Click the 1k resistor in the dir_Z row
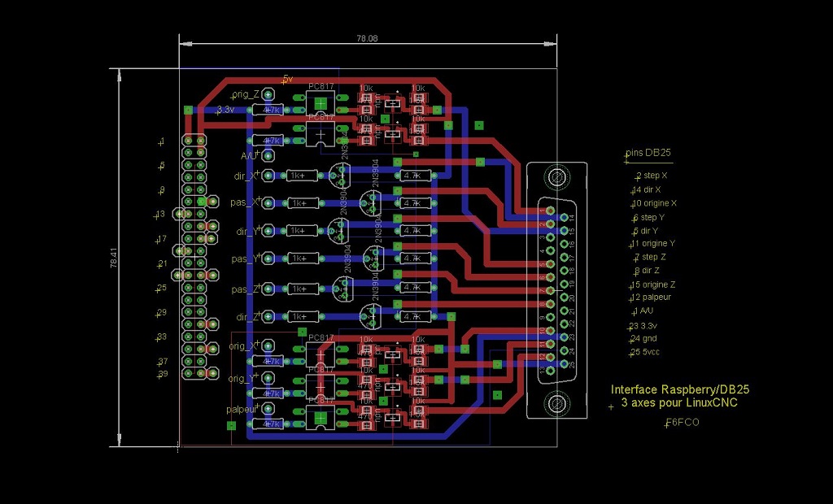This screenshot has height=504, width=833. point(303,316)
